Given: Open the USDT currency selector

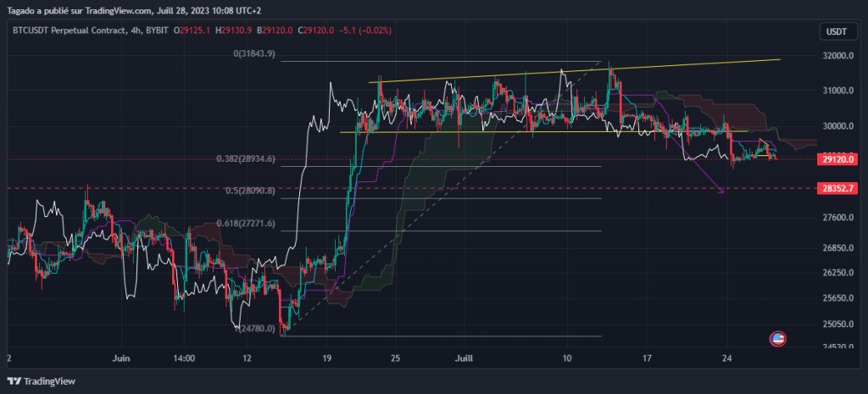Looking at the screenshot, I should pyautogui.click(x=837, y=31).
